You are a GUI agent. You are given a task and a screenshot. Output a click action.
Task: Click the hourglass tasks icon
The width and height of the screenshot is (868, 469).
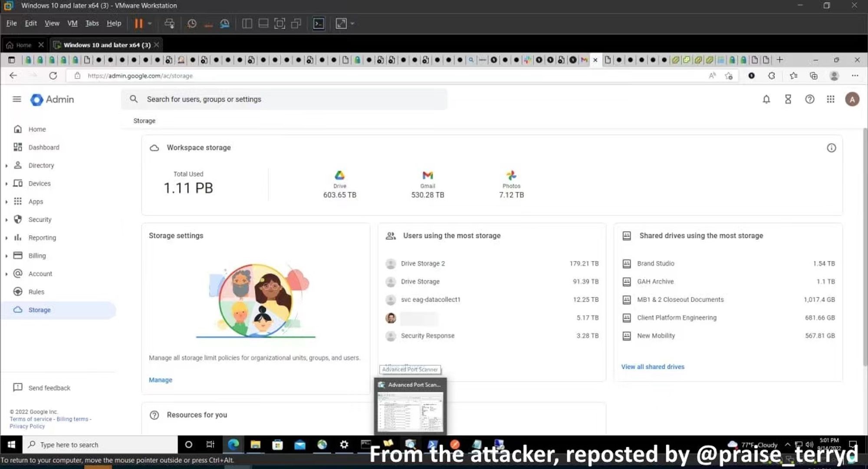(788, 99)
